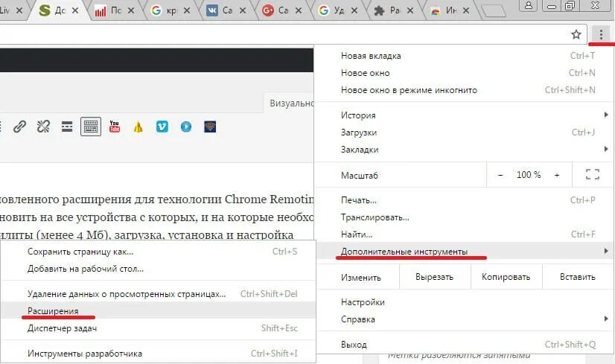This screenshot has width=615, height=364.
Task: Click the insert Read More tag icon
Action: point(67,127)
